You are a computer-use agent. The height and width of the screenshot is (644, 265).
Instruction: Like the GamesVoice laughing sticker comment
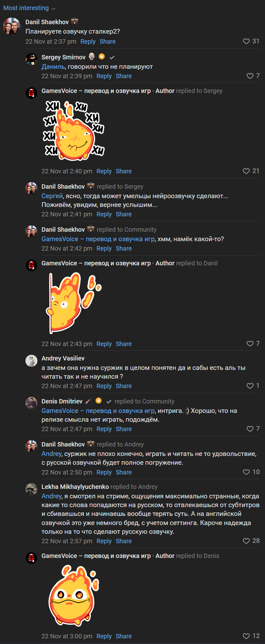coord(246,171)
